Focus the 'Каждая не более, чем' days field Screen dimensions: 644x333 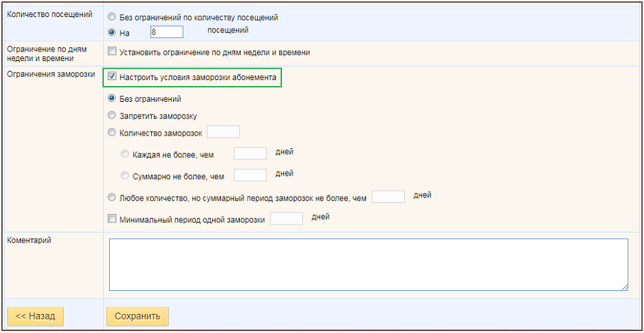tap(250, 153)
